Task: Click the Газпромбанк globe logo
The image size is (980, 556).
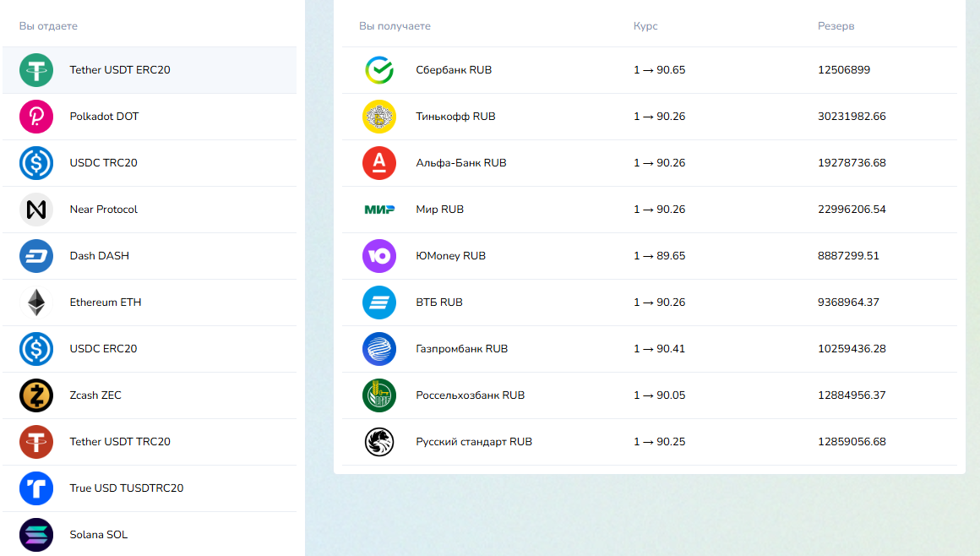Action: 379,349
